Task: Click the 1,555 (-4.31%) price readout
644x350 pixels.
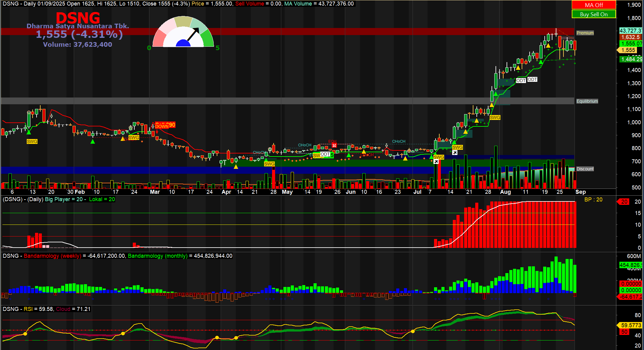Action: tap(79, 34)
